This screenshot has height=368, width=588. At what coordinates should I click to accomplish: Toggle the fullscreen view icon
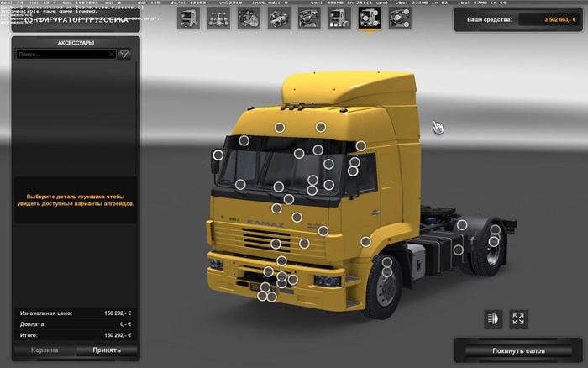[518, 319]
